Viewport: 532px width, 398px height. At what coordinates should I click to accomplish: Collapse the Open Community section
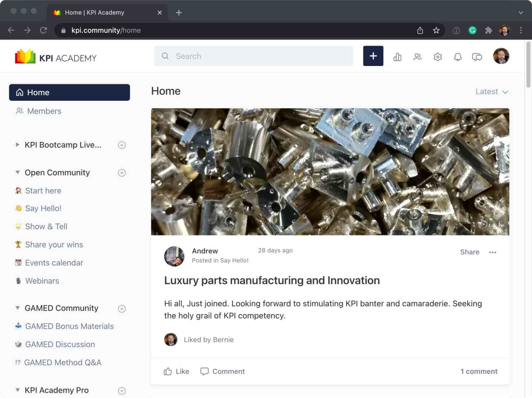pos(17,172)
